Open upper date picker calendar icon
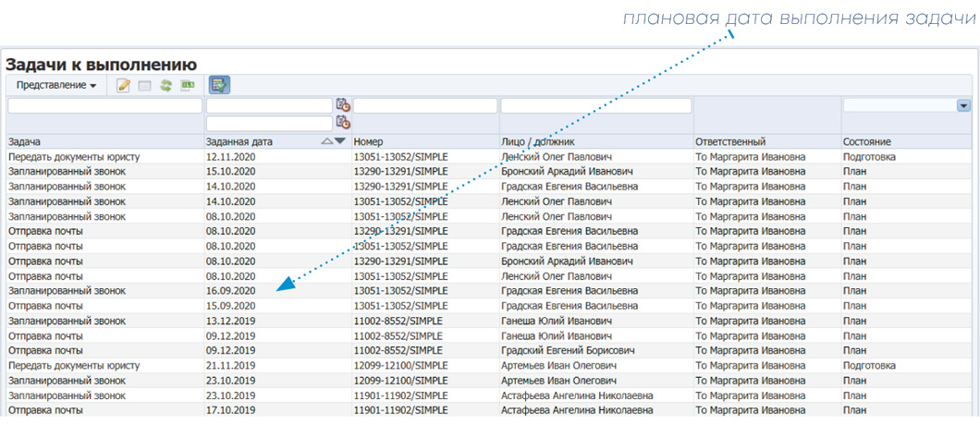Screen dimensions: 980x425 343,105
